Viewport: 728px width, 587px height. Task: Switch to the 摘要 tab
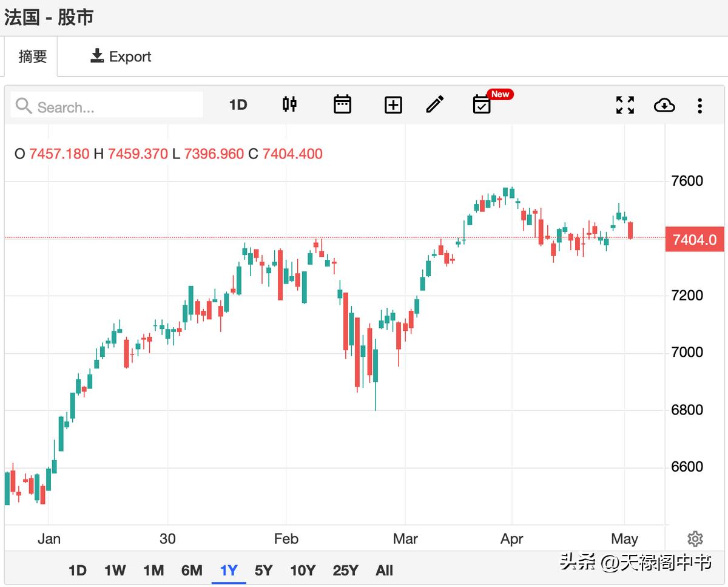point(32,56)
